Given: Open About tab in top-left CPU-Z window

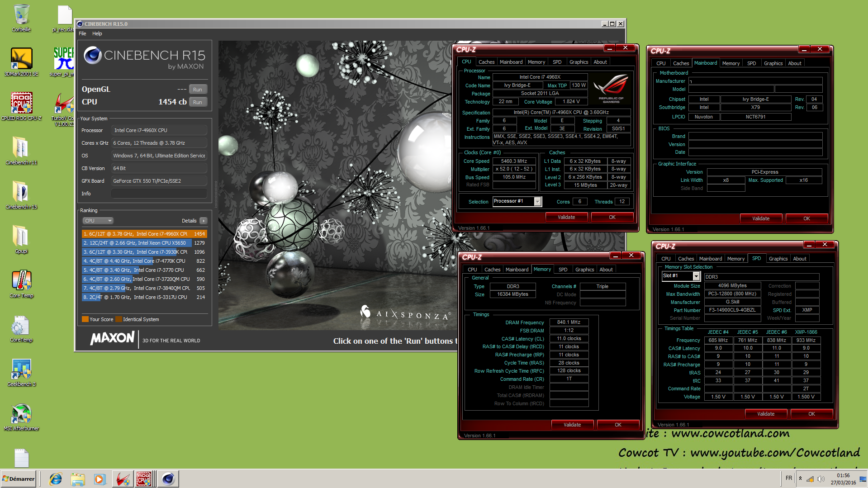Looking at the screenshot, I should tap(600, 62).
